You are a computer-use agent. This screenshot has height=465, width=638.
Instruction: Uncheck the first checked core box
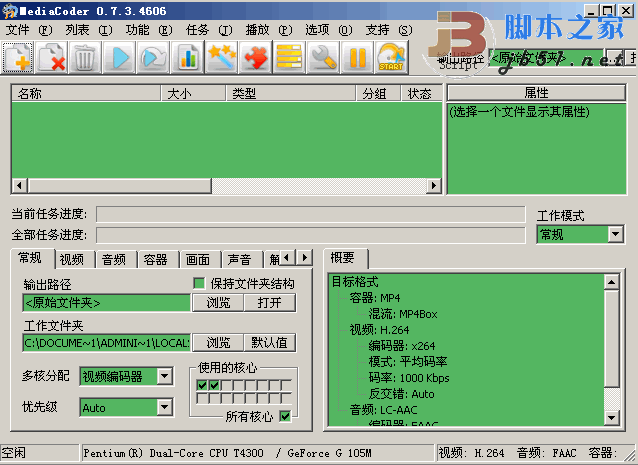(202, 385)
